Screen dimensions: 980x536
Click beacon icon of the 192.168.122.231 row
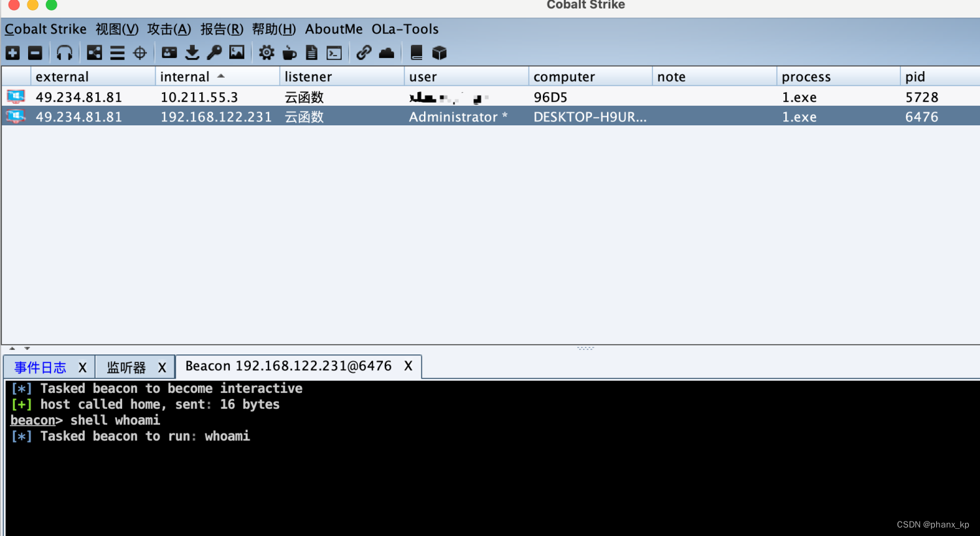point(16,116)
